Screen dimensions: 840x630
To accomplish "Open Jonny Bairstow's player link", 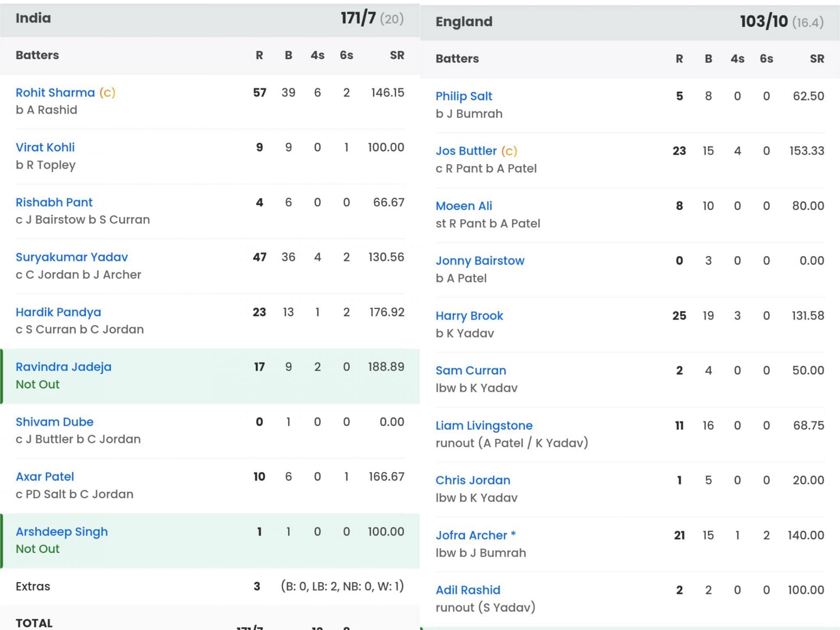I will 480,261.
